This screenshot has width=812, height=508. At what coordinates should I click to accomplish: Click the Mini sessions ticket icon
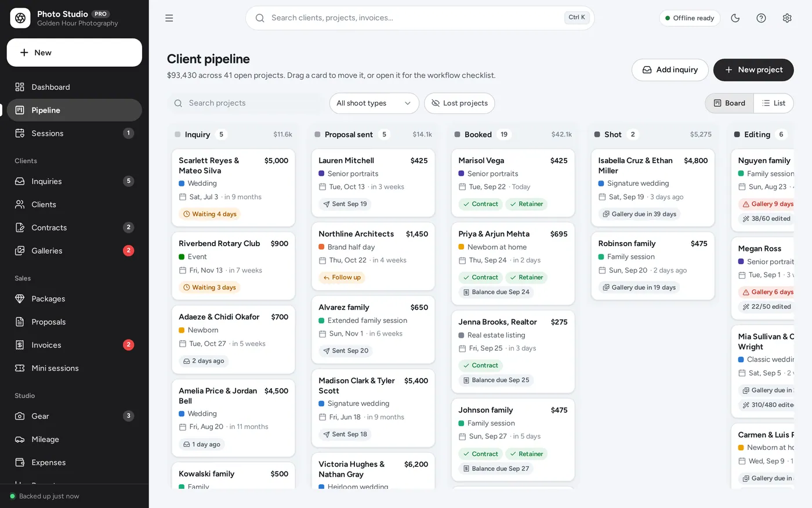20,368
